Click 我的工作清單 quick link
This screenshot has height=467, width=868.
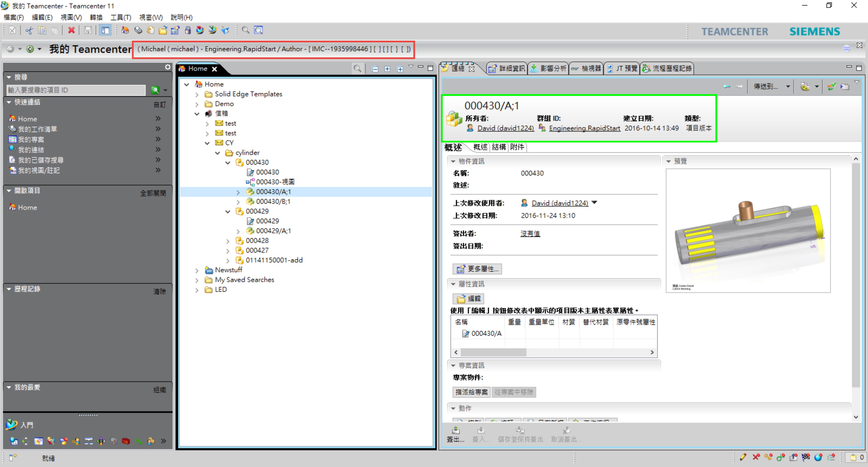coord(37,129)
